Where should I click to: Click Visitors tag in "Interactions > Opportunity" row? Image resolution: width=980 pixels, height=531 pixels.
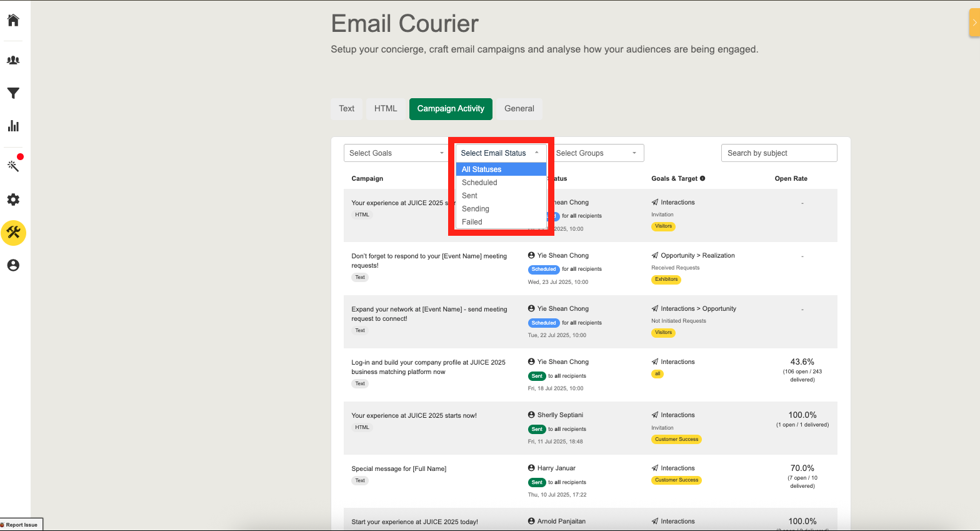click(664, 333)
